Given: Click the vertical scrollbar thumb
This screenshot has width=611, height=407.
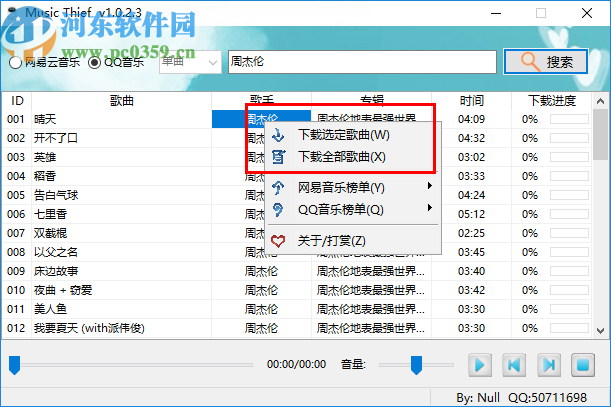Looking at the screenshot, I should tap(600, 134).
